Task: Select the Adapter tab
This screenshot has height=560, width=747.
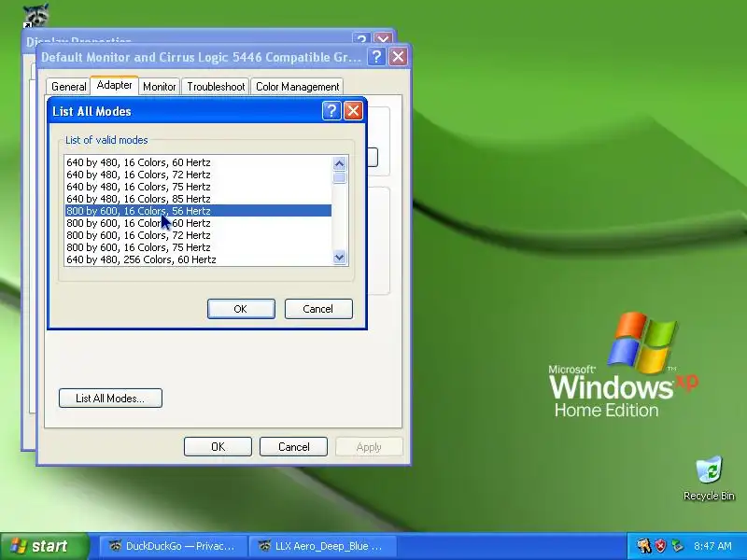Action: click(114, 85)
